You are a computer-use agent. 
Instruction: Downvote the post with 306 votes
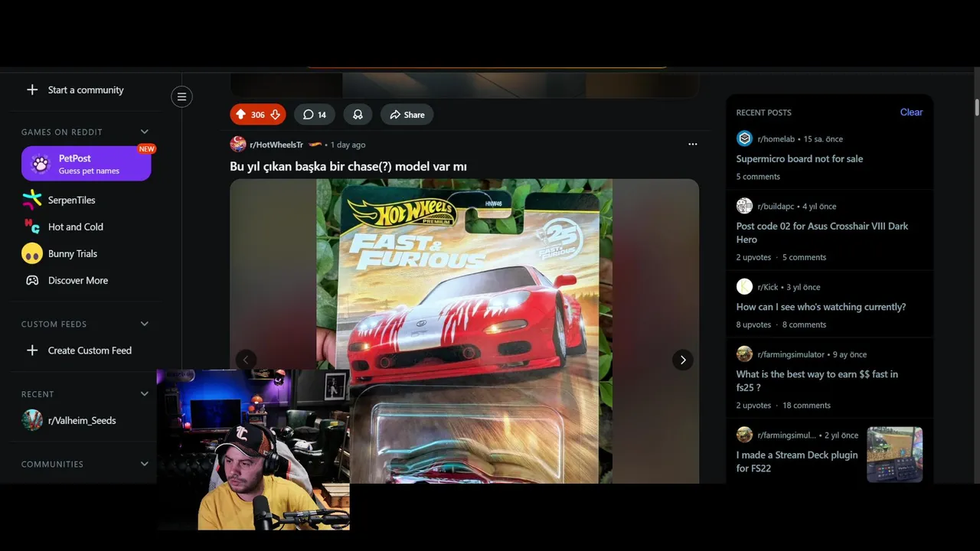click(x=275, y=115)
